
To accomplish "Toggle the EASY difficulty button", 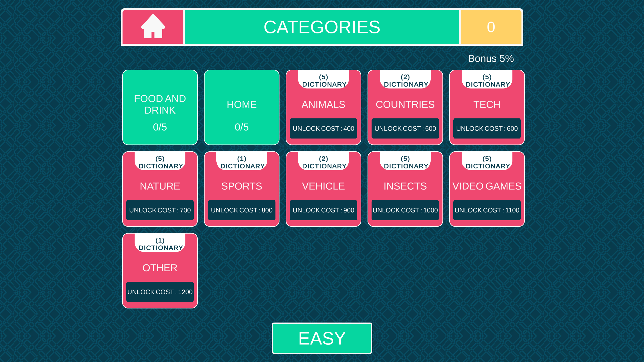I will tap(322, 338).
